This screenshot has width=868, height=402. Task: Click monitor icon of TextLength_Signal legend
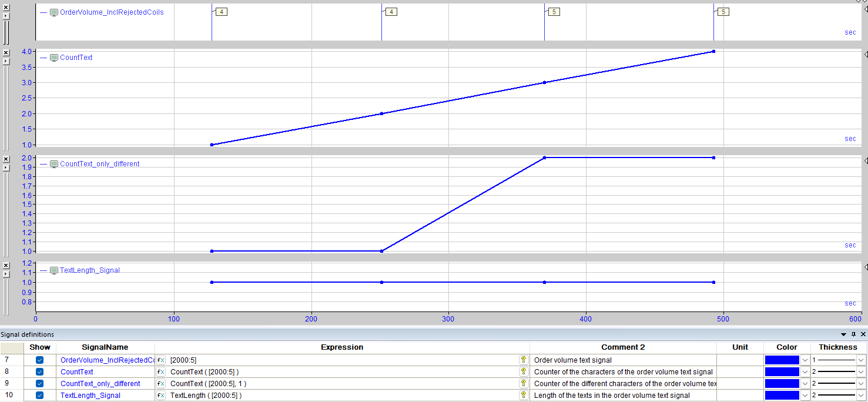pyautogui.click(x=54, y=270)
